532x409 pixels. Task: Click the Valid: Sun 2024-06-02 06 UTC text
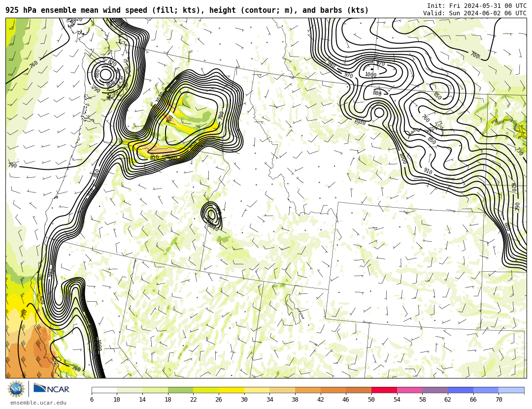(475, 13)
